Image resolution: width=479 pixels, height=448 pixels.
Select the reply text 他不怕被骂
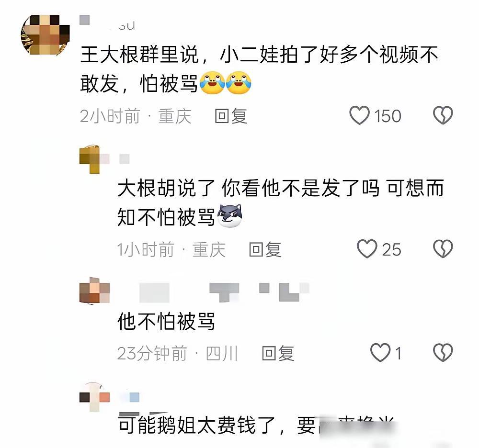(166, 321)
